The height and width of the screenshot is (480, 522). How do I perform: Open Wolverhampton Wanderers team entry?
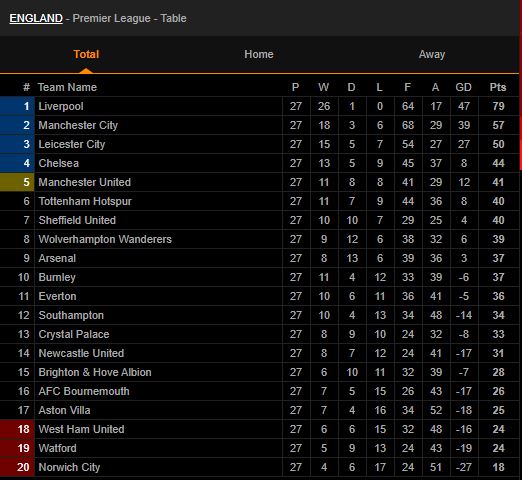105,239
